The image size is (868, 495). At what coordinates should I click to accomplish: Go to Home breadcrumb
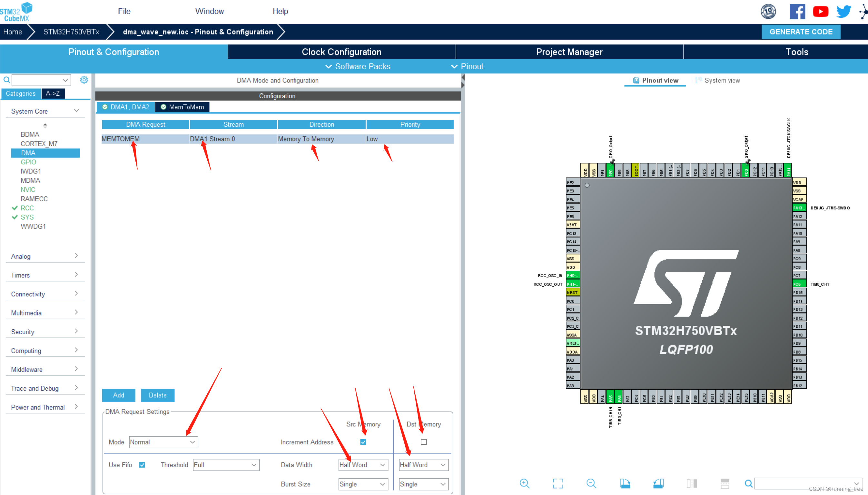tap(13, 32)
